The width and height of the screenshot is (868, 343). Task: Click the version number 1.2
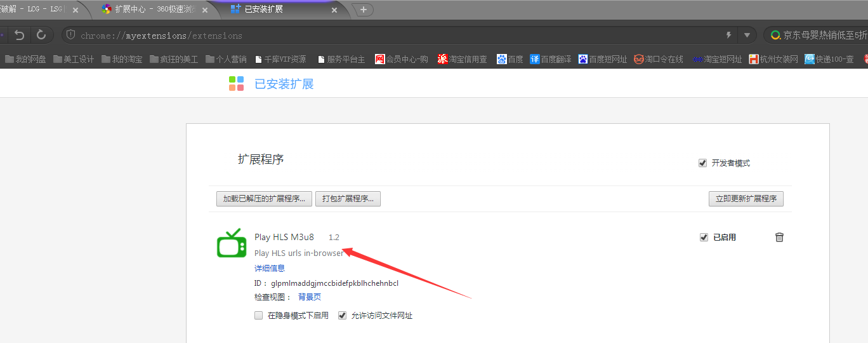(334, 238)
